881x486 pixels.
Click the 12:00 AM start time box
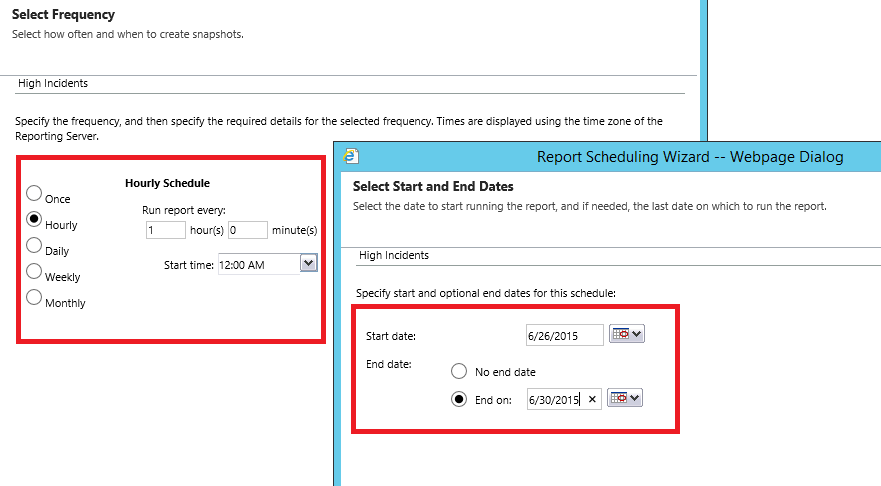258,263
